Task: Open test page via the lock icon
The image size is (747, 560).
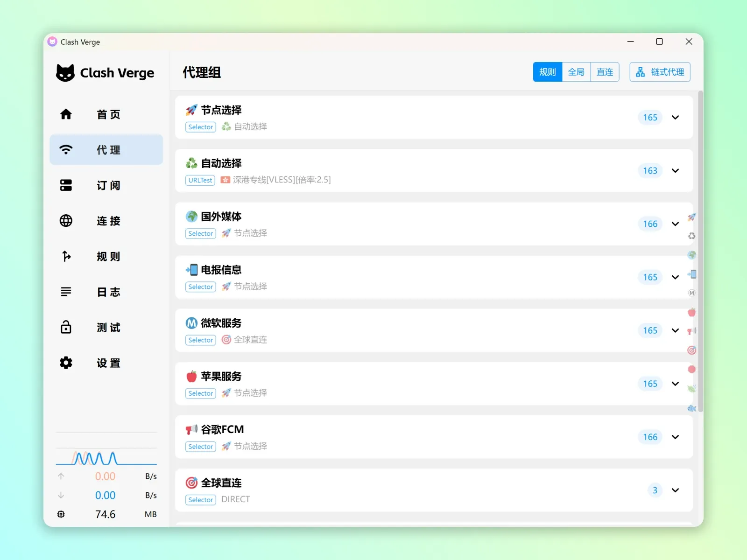Action: click(x=66, y=327)
